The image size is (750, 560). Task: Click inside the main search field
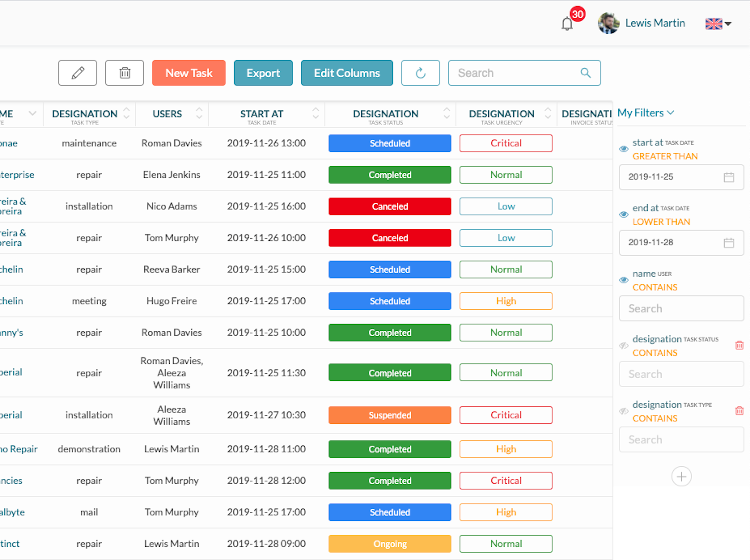click(515, 73)
